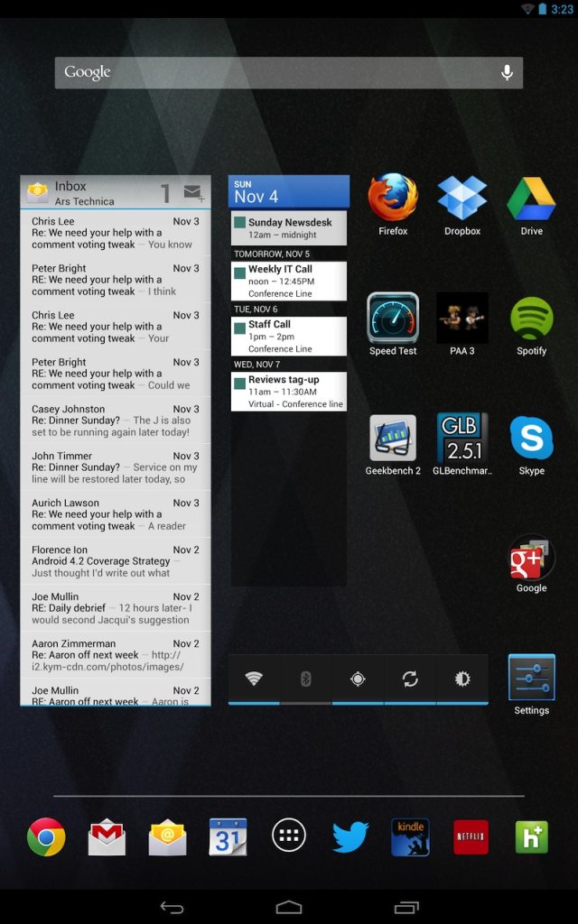578x924 pixels.
Task: Open the Kindle app
Action: click(411, 836)
